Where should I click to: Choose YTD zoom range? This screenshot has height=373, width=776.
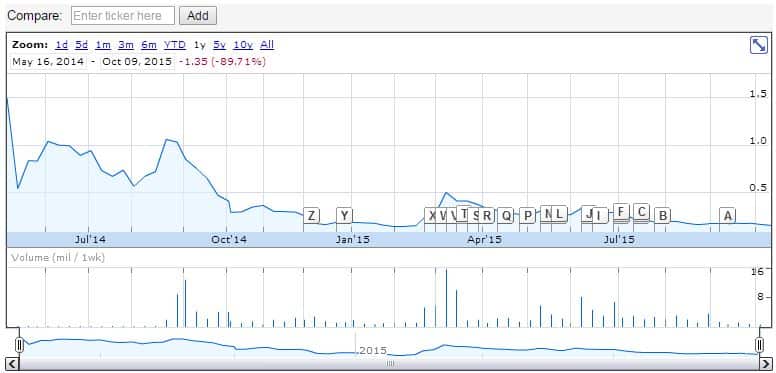click(175, 45)
